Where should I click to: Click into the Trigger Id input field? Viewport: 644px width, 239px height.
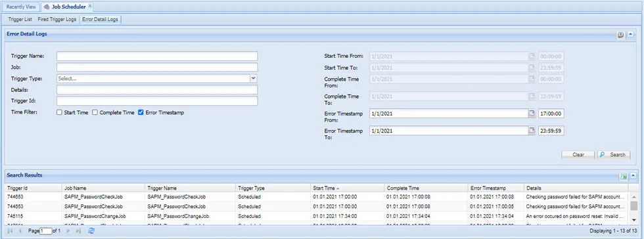click(x=157, y=100)
